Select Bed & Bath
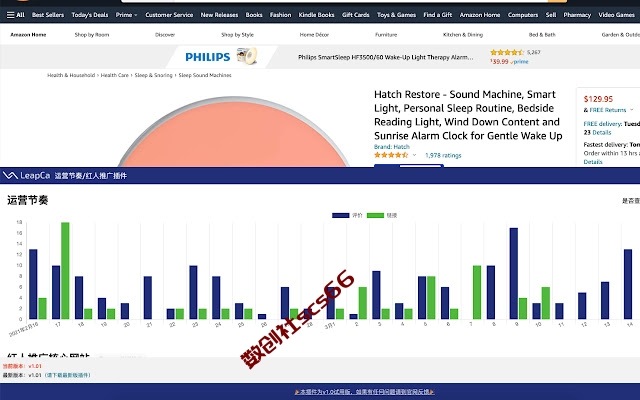 pyautogui.click(x=542, y=35)
